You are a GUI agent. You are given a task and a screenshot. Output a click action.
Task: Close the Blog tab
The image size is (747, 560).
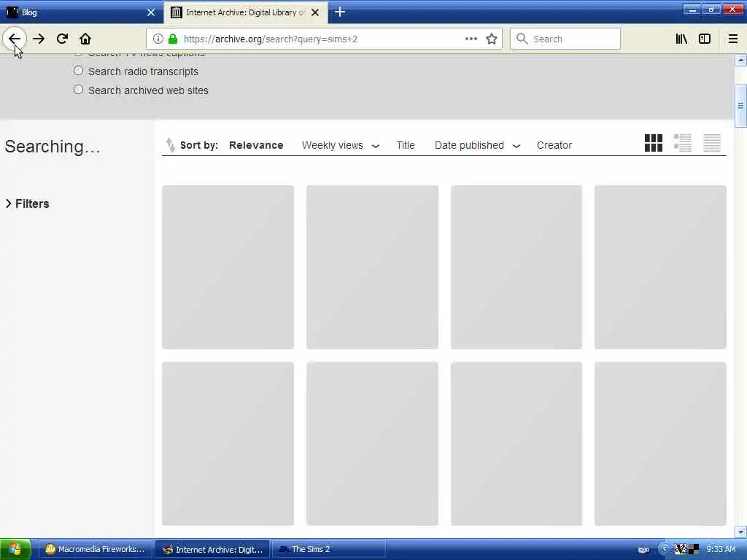[x=151, y=12]
